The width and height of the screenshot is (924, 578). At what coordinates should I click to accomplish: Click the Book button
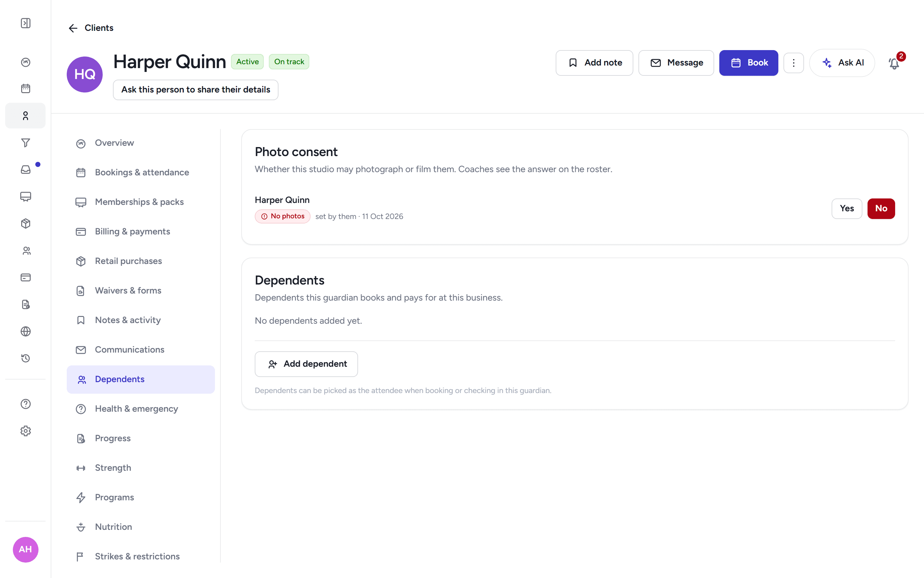coord(749,63)
